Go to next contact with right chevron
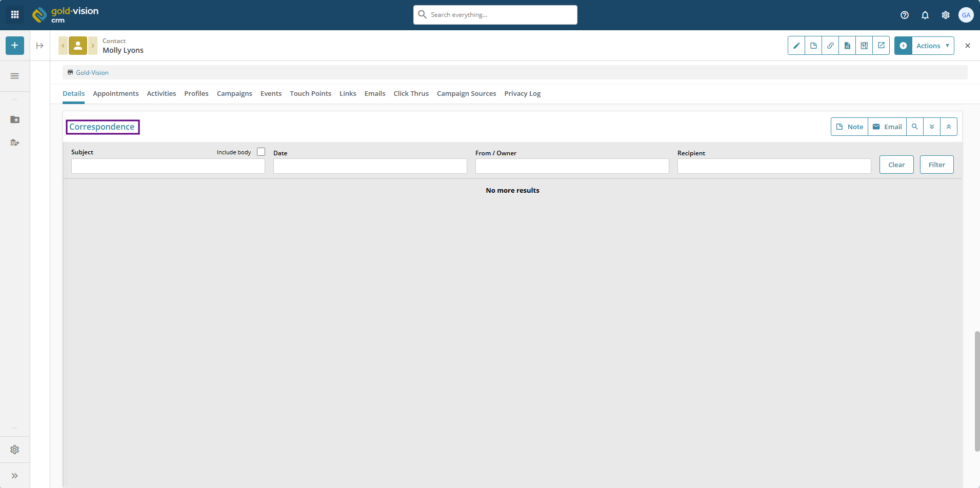The width and height of the screenshot is (980, 488). (x=93, y=46)
